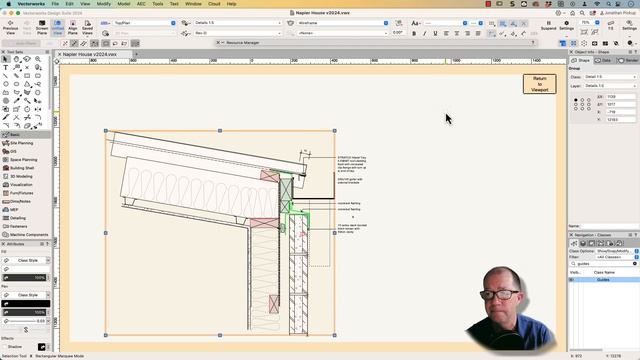Click the Bold text formatting icon
Screen dimensions: 640x360
pyautogui.click(x=414, y=33)
